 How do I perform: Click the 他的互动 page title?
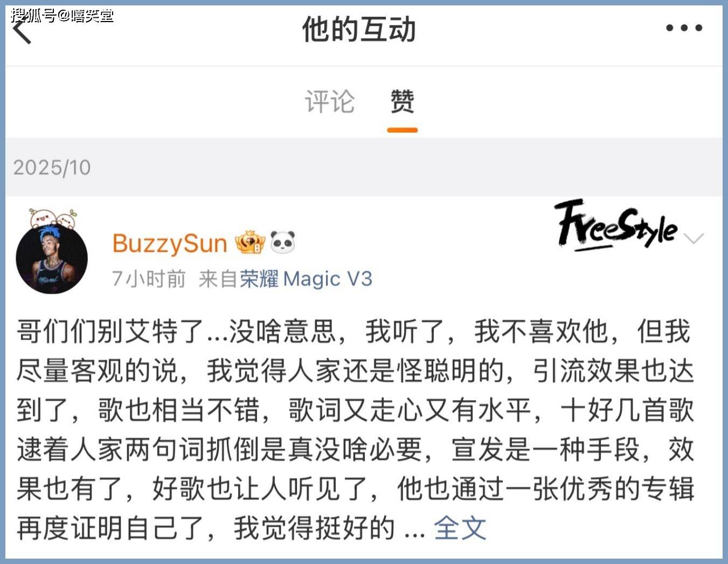pos(359,29)
